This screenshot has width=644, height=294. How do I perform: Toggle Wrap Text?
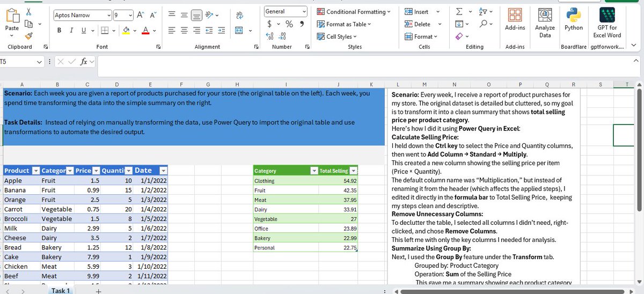click(x=239, y=16)
